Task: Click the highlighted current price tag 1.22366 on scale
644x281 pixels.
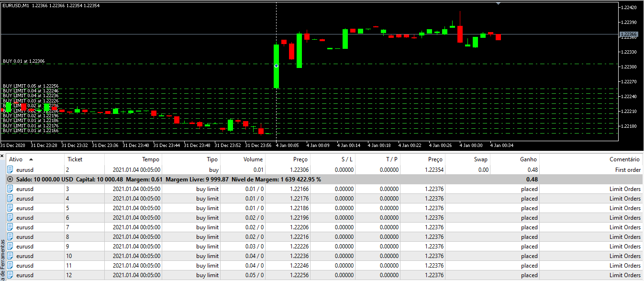Action: (629, 34)
